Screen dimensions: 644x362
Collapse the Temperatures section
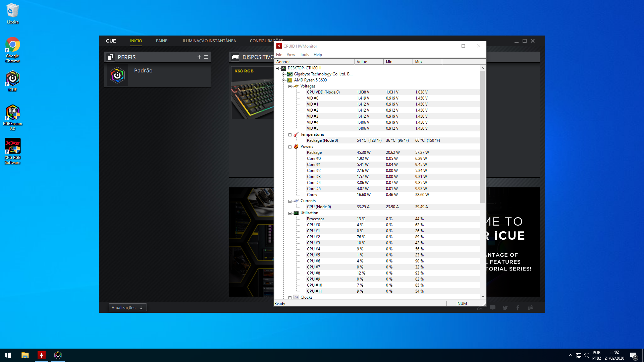[x=290, y=135]
